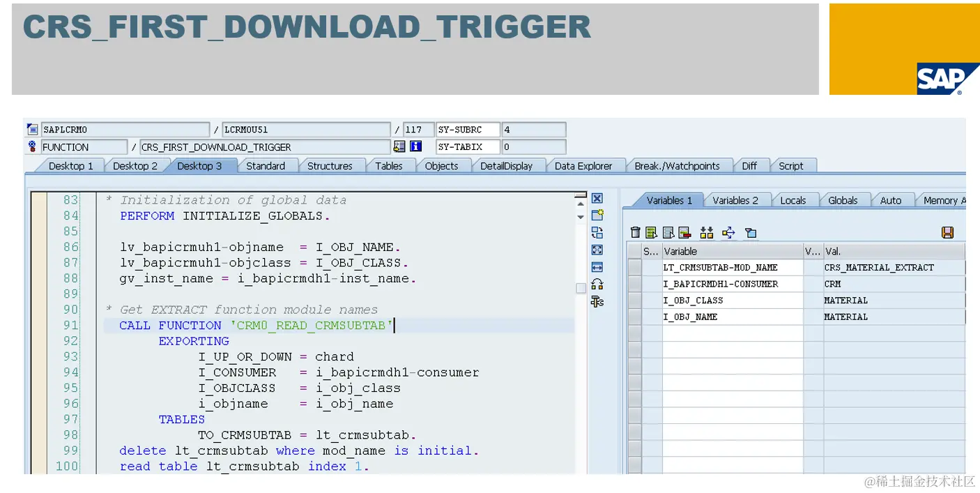This screenshot has width=980, height=493.
Task: Open the DetailDisplay tab
Action: tap(507, 166)
